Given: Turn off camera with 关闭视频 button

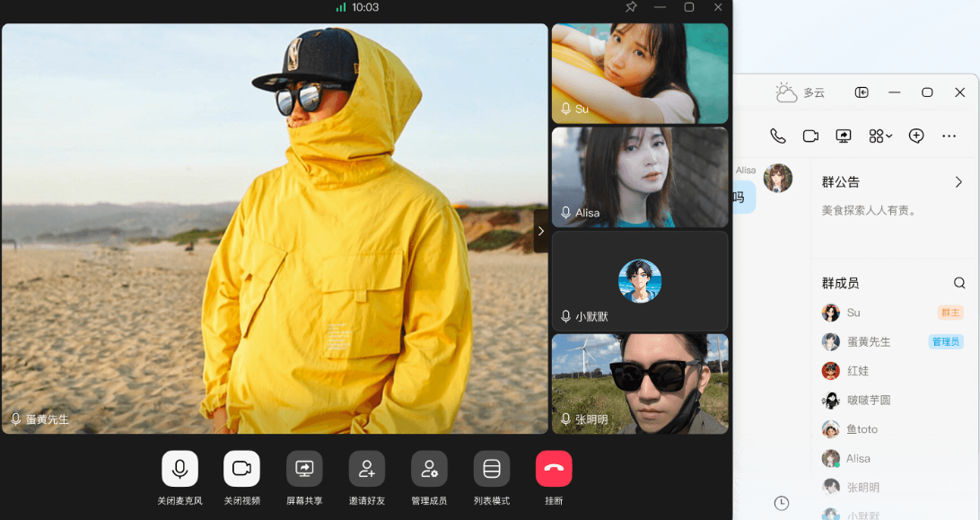Looking at the screenshot, I should [242, 469].
